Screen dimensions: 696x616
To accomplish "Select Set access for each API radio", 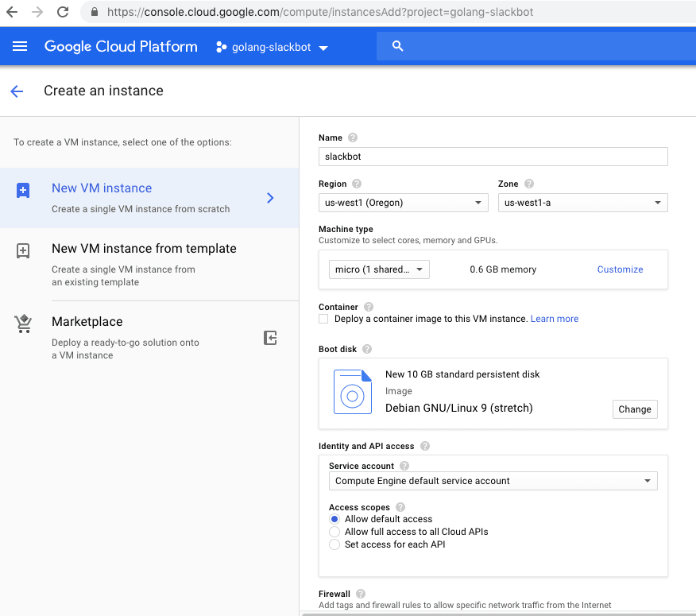I will click(334, 544).
